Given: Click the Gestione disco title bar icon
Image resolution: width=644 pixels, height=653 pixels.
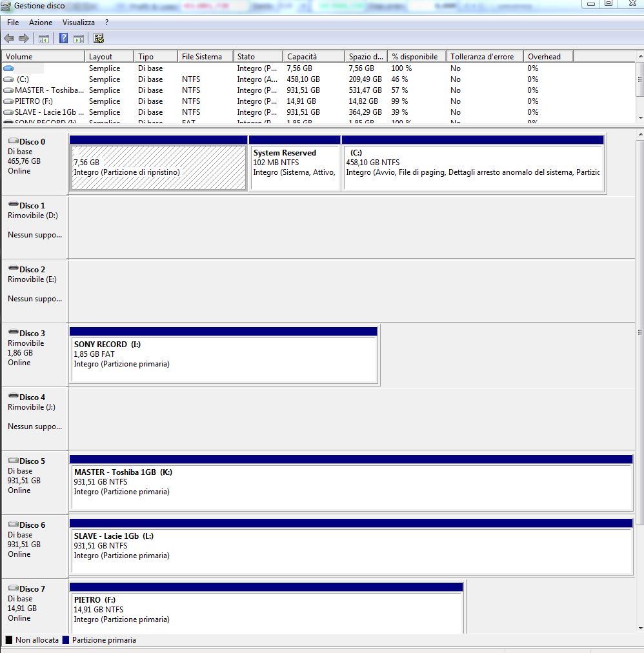Looking at the screenshot, I should tap(6, 6).
